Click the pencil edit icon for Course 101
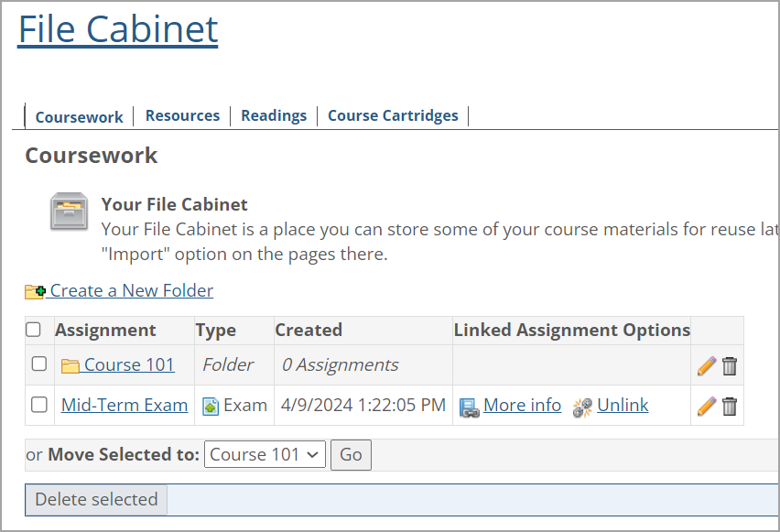Screen dimensions: 780x532 pyautogui.click(x=707, y=365)
